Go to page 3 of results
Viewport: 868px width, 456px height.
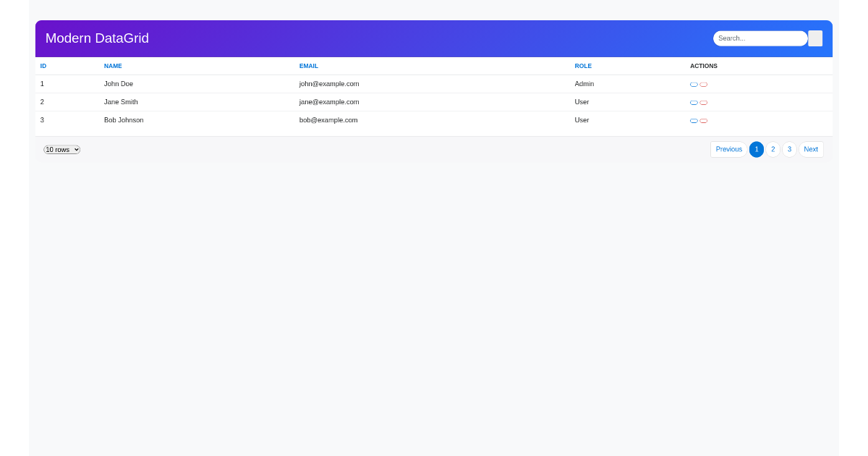pyautogui.click(x=789, y=149)
